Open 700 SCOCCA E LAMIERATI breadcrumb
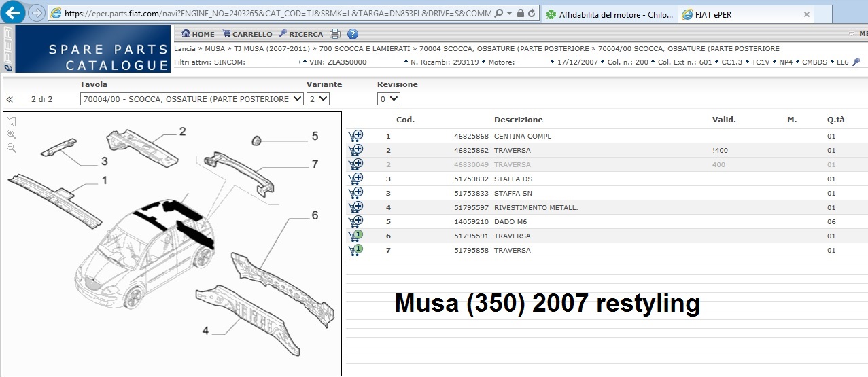 364,49
